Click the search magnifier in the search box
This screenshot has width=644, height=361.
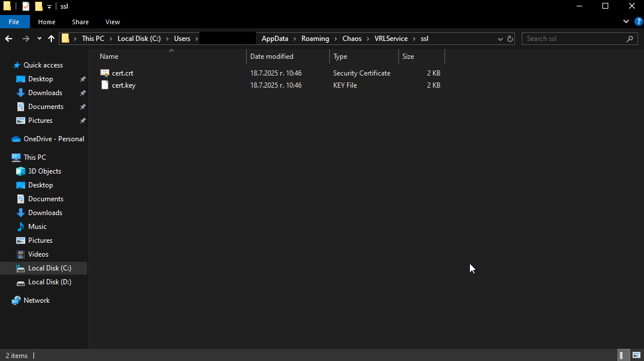coord(630,39)
